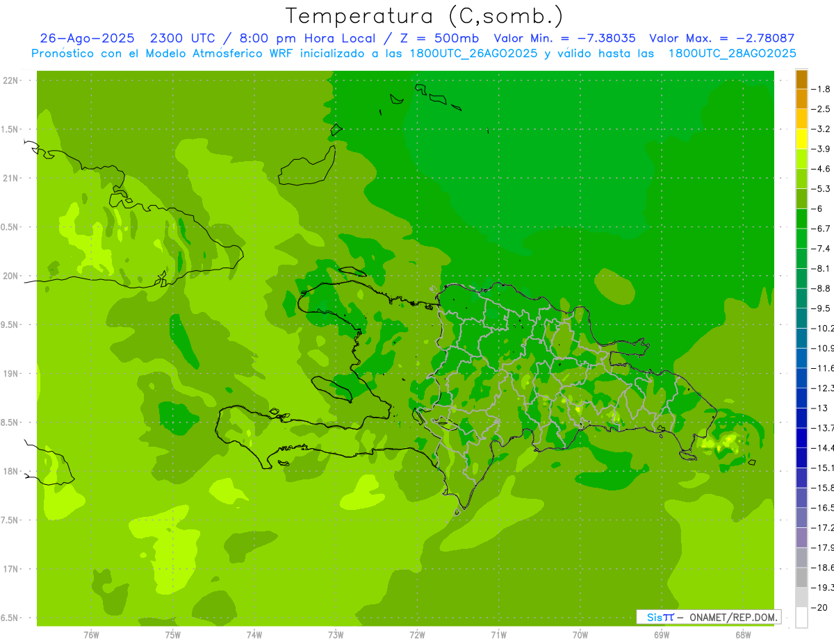Click the '73W' longitude label
The width and height of the screenshot is (834, 644).
[x=336, y=635]
